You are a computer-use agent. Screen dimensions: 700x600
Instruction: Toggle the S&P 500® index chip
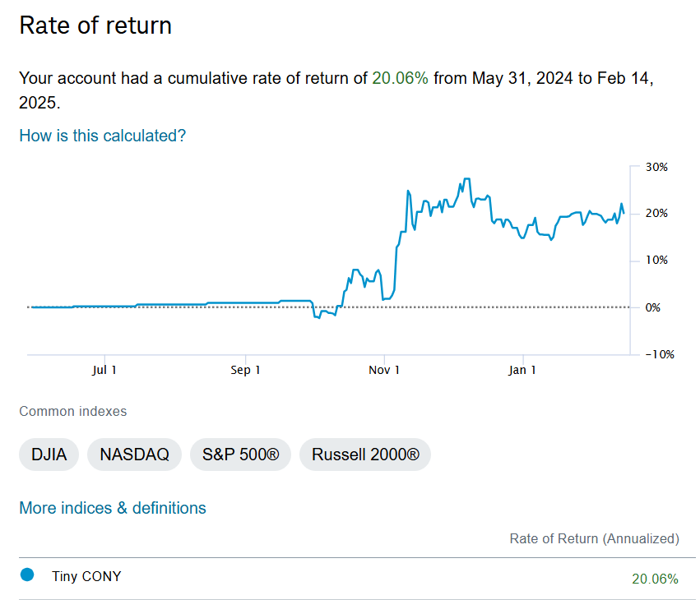coord(240,454)
